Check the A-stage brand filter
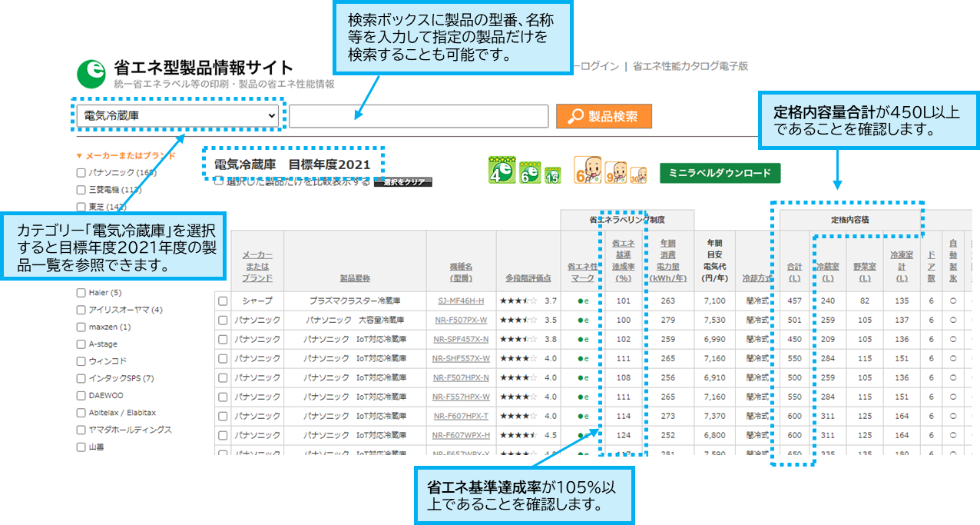 click(81, 344)
